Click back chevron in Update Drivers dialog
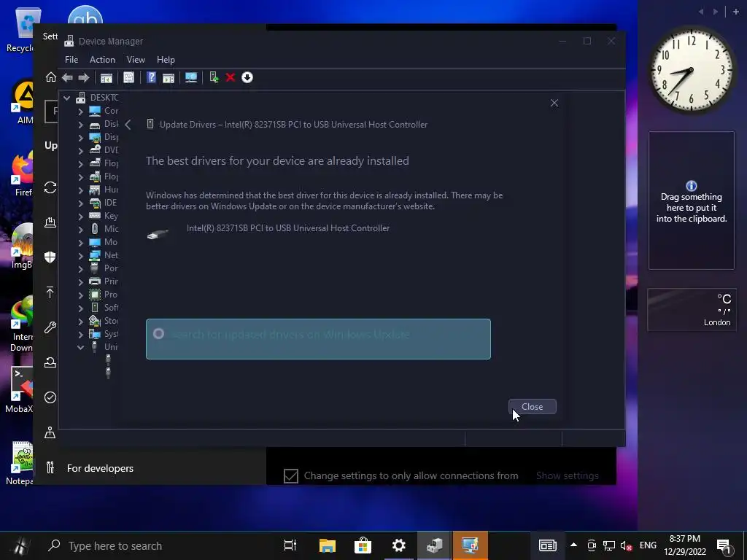Viewport: 747px width, 560px height. coord(128,125)
